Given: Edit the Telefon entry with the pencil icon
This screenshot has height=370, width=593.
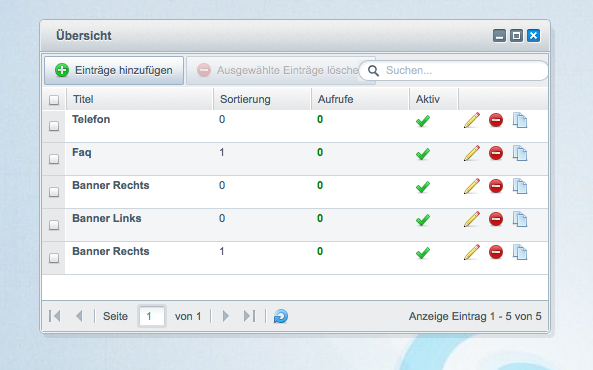Looking at the screenshot, I should [472, 120].
